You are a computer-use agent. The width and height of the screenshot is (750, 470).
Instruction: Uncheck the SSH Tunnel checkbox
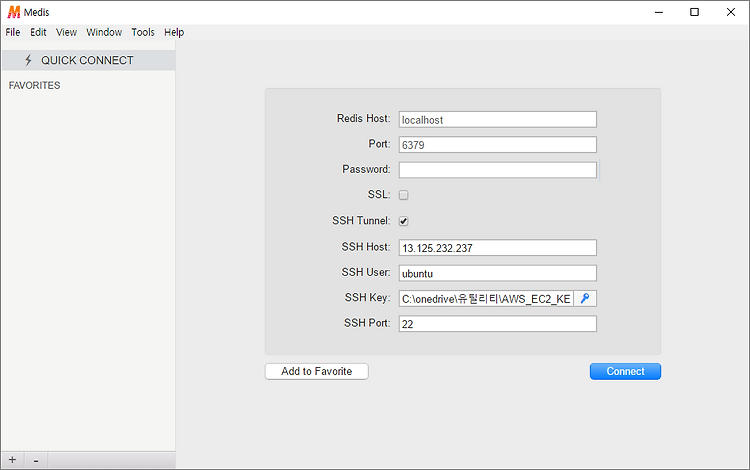click(x=404, y=221)
